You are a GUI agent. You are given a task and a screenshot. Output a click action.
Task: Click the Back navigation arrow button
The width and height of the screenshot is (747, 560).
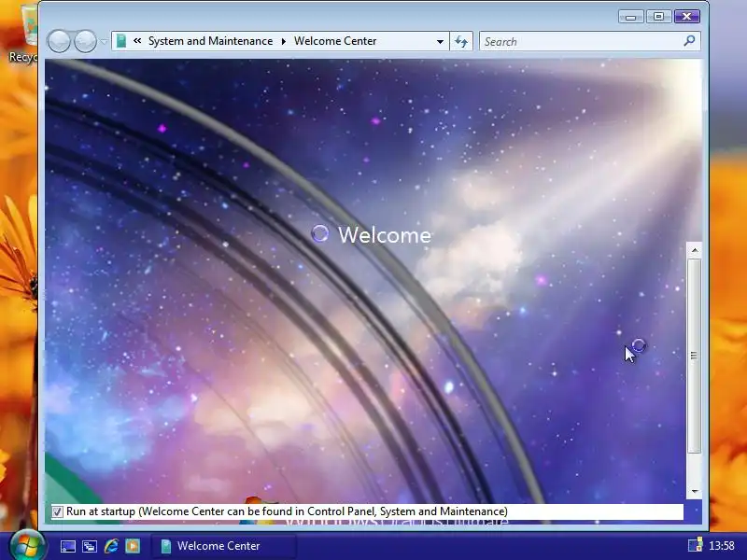59,41
